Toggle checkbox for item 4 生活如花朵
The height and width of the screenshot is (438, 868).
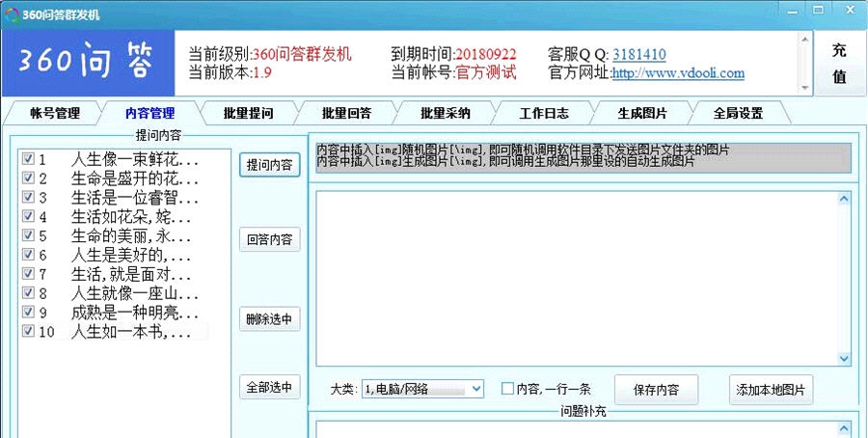[x=28, y=216]
